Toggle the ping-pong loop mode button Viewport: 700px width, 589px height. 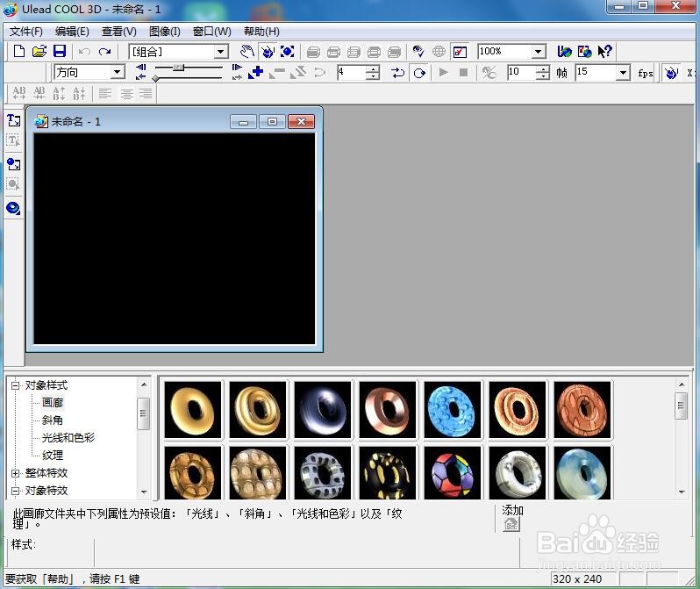tap(397, 72)
